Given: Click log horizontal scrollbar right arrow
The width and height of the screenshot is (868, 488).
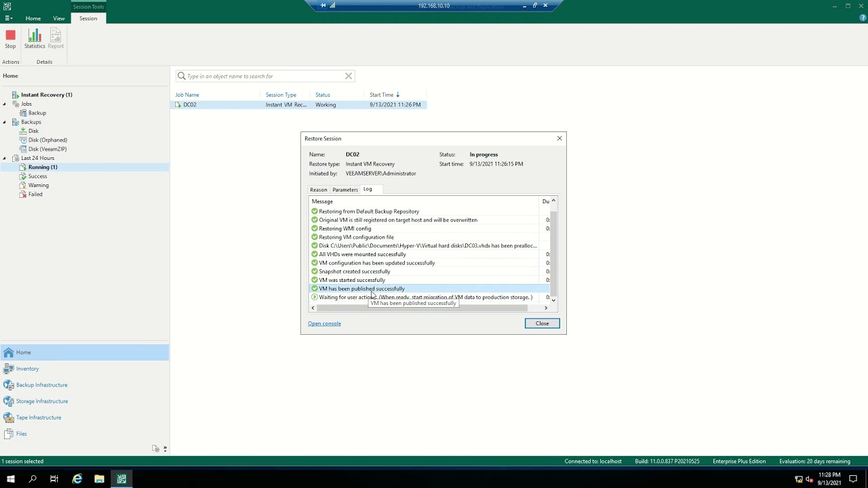Looking at the screenshot, I should (546, 308).
